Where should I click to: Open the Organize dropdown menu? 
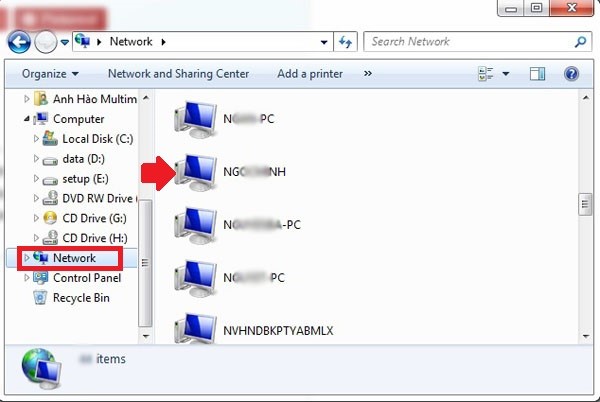pos(50,74)
